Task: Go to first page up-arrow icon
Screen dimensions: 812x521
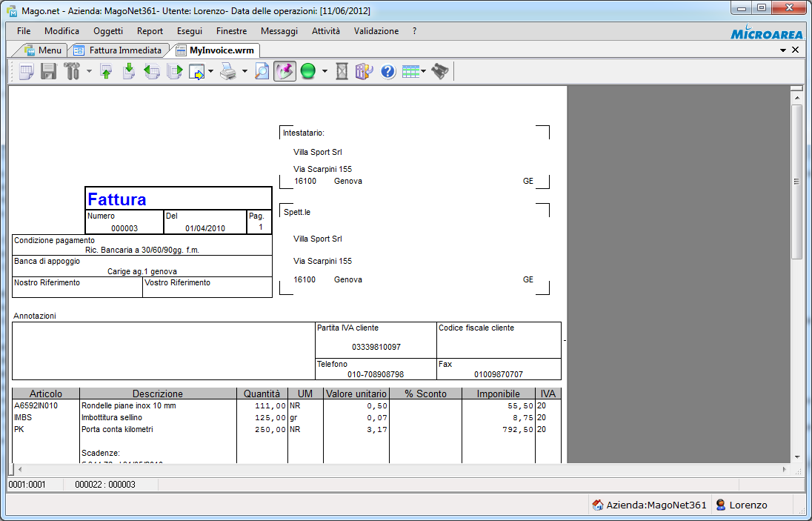Action: click(106, 72)
